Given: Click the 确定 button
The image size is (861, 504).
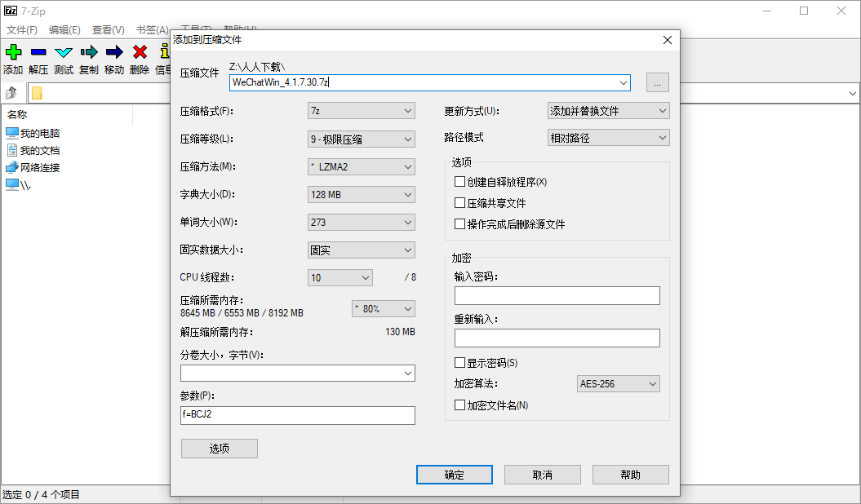Looking at the screenshot, I should [x=454, y=475].
